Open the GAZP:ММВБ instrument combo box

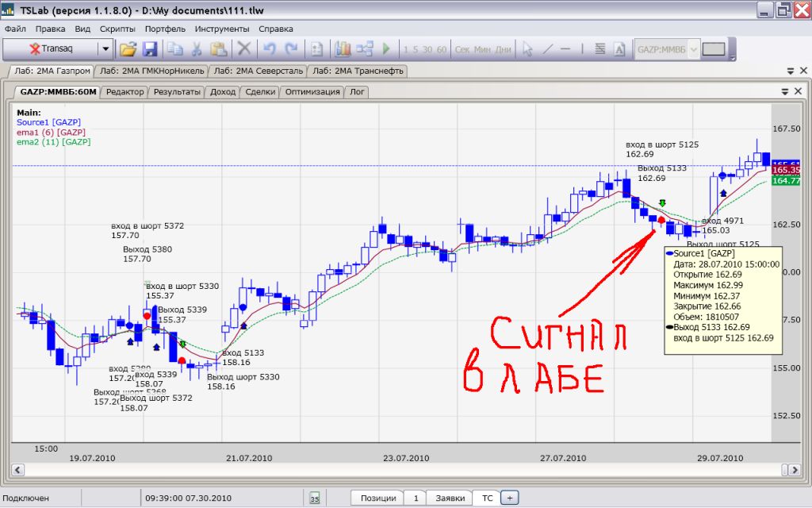[x=667, y=50]
